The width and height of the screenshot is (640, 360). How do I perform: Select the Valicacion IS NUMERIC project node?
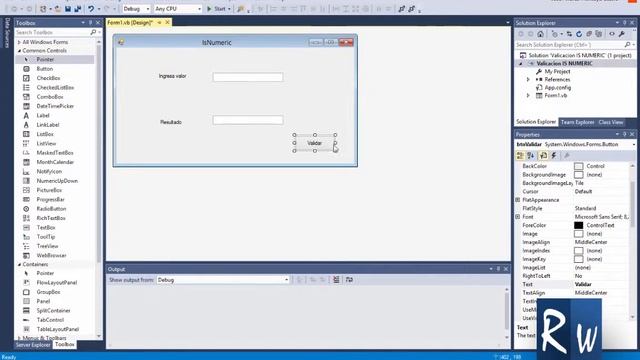coord(564,63)
